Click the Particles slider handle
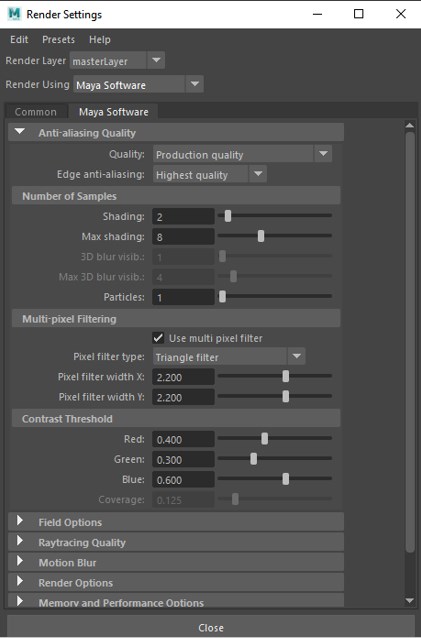The height and width of the screenshot is (638, 421). point(222,296)
